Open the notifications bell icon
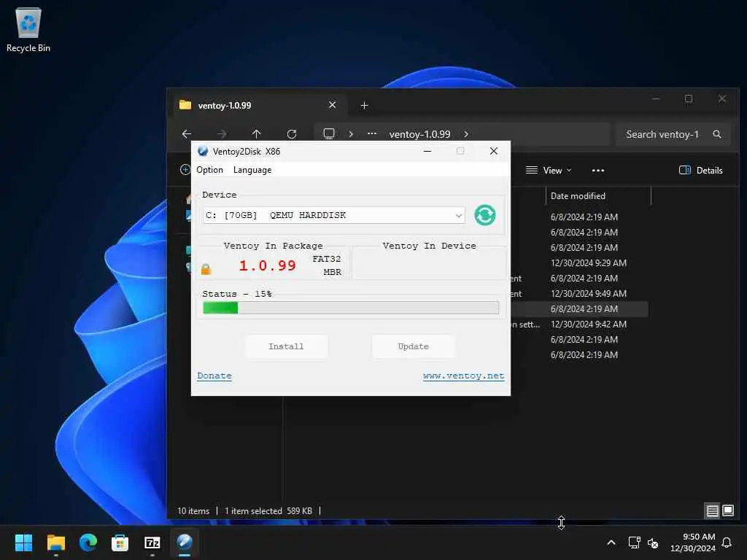This screenshot has width=747, height=560. pyautogui.click(x=727, y=542)
